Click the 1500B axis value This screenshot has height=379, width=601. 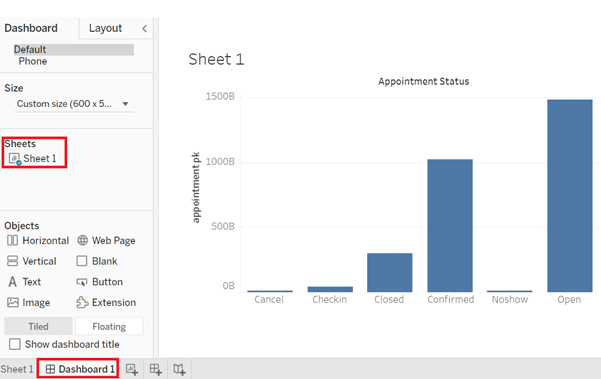pos(220,97)
